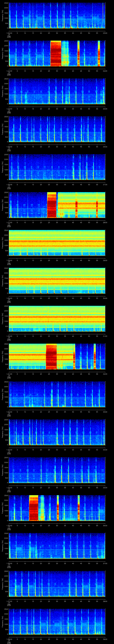Click the 35:00 end time label
The width and height of the screenshot is (114, 644).
click(105, 488)
